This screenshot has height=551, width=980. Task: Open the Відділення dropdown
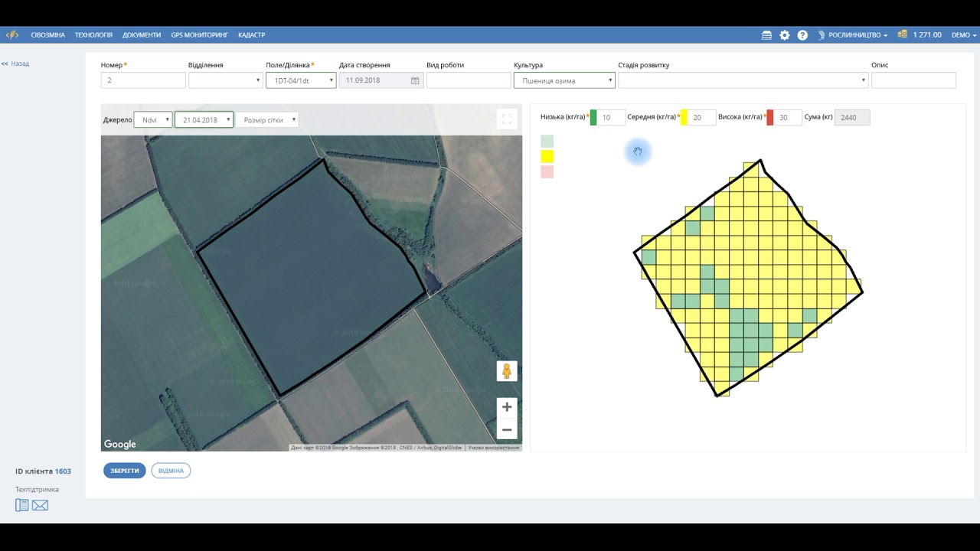(225, 80)
